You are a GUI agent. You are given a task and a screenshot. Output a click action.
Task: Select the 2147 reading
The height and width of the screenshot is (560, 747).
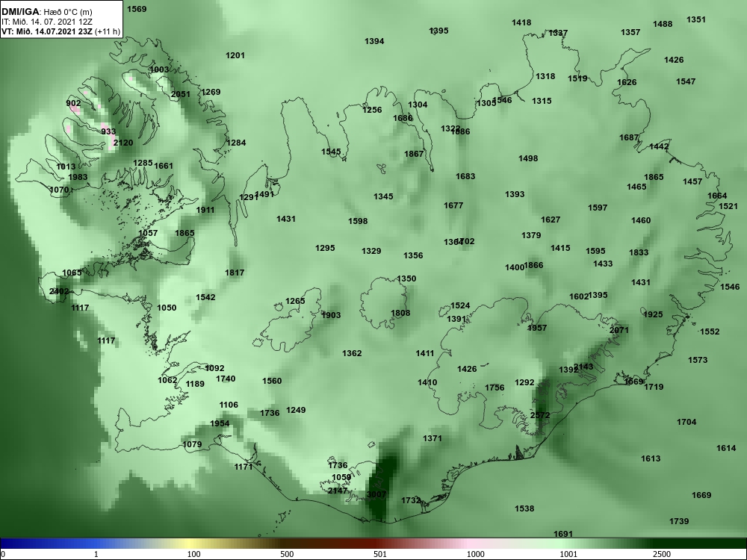coord(338,491)
